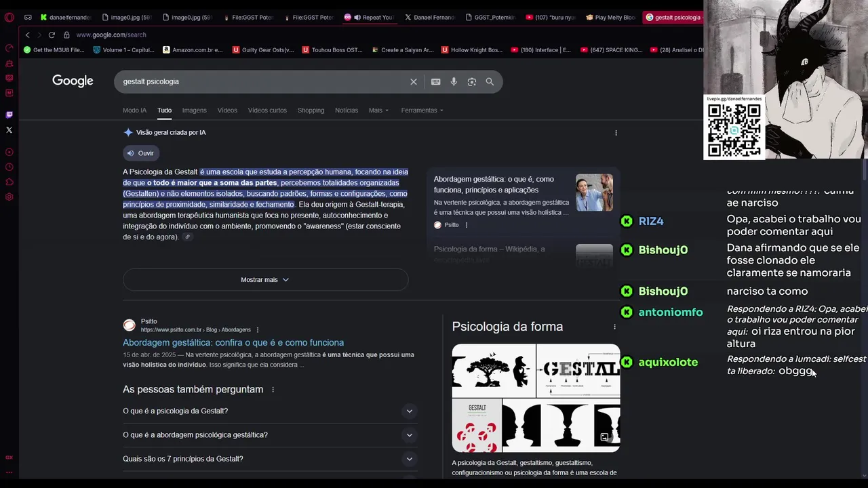The image size is (868, 488).
Task: Open AI overview three-dot options
Action: click(x=616, y=133)
